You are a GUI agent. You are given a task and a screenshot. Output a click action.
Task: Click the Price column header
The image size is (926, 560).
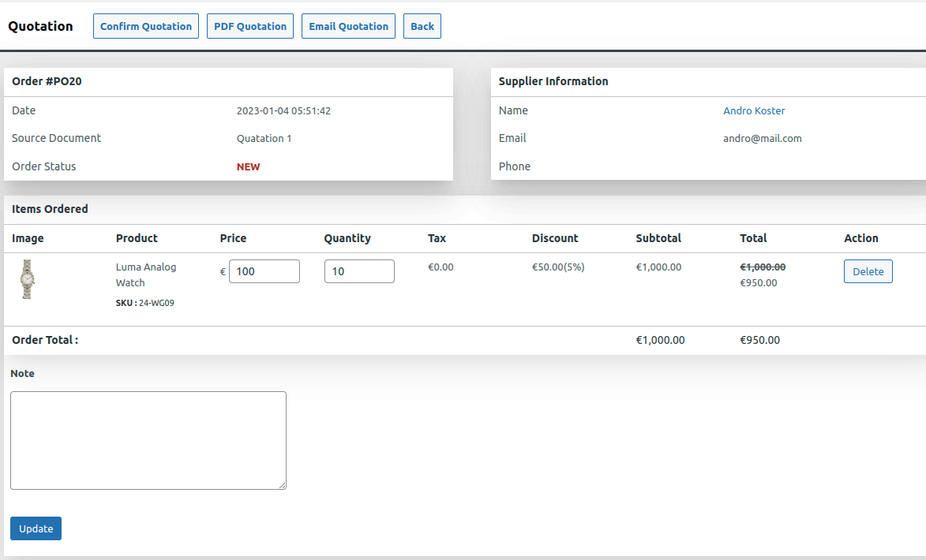[233, 238]
